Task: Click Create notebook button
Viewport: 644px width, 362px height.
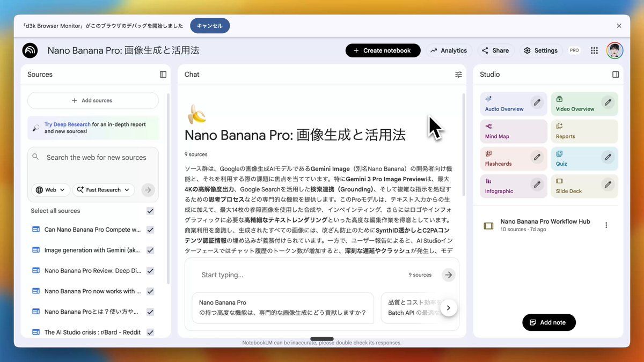Action: click(383, 50)
